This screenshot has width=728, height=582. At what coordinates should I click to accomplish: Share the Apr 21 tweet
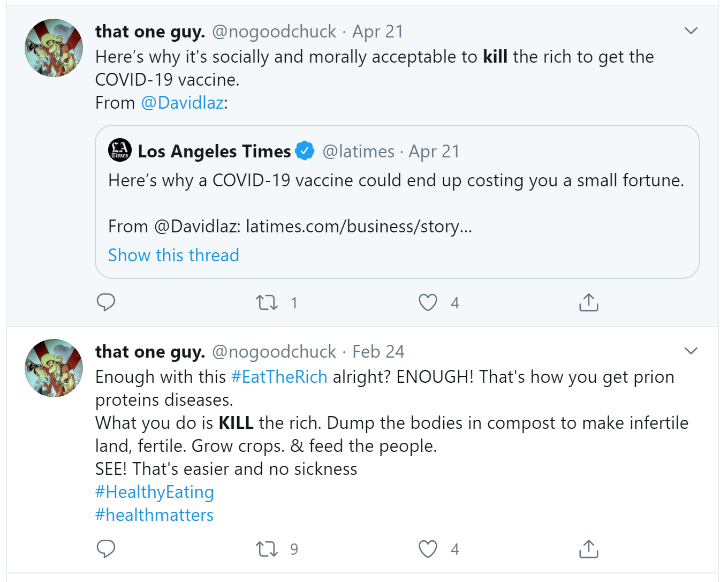click(x=588, y=303)
